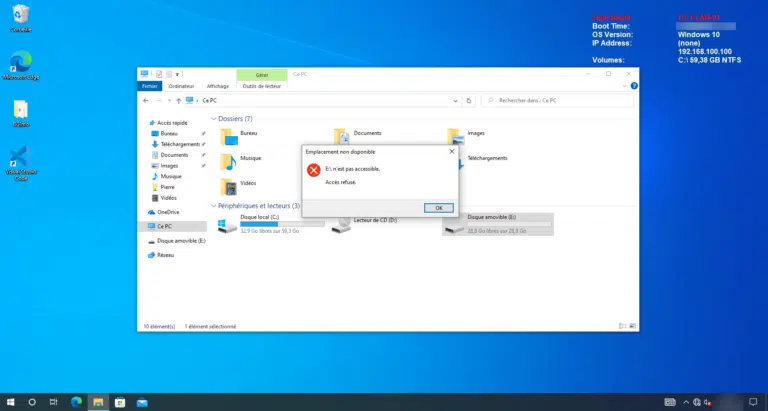Go back with the back arrow
Screen dimensions: 768x411
(146, 100)
